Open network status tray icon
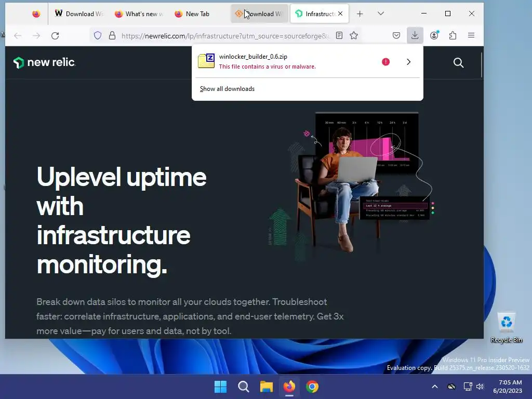The height and width of the screenshot is (399, 532). pyautogui.click(x=468, y=387)
